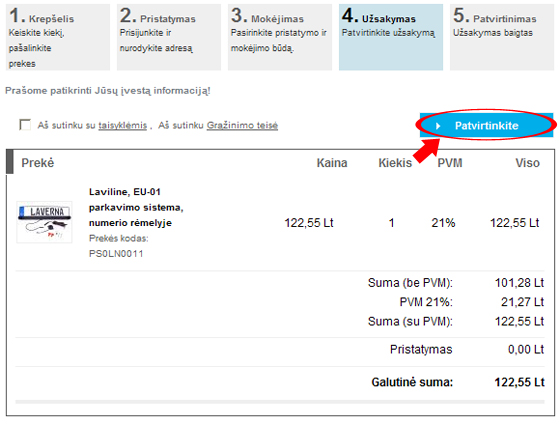Open the Grąžinimo teisė link

(242, 125)
